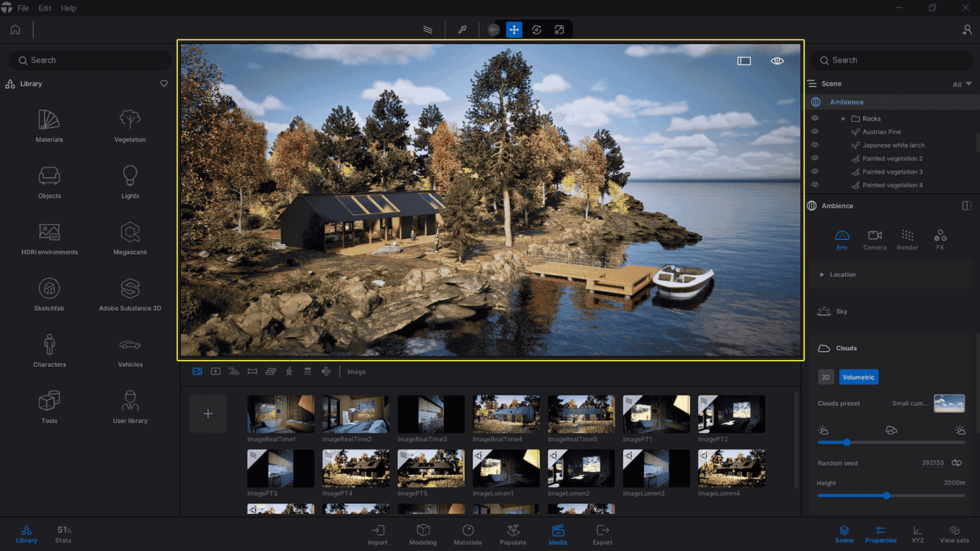Open the Populate tool

(512, 535)
